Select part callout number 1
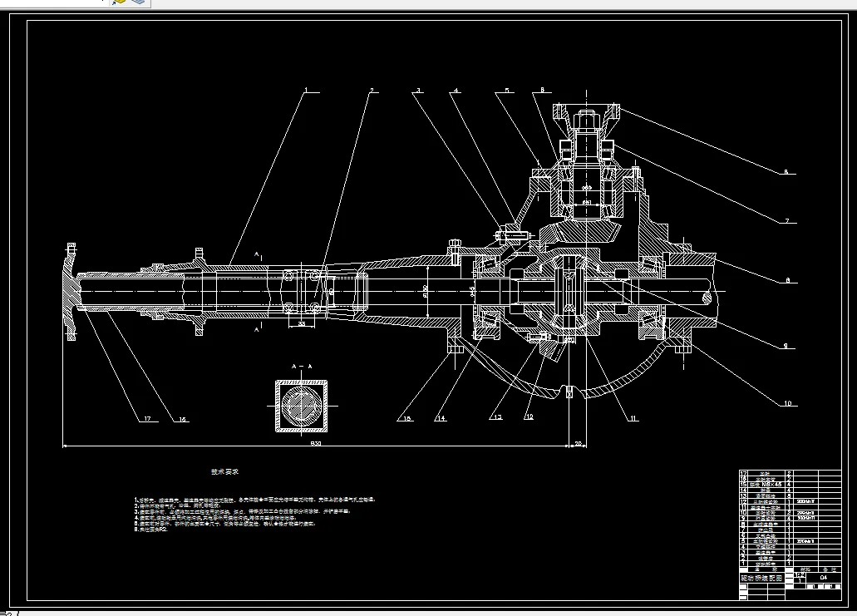This screenshot has width=857, height=616. [306, 90]
